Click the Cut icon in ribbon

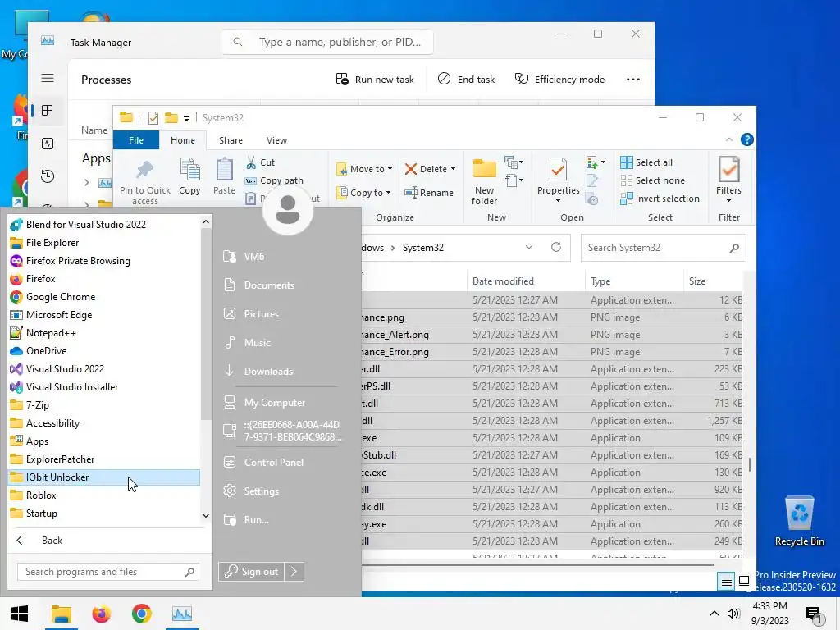[251, 162]
